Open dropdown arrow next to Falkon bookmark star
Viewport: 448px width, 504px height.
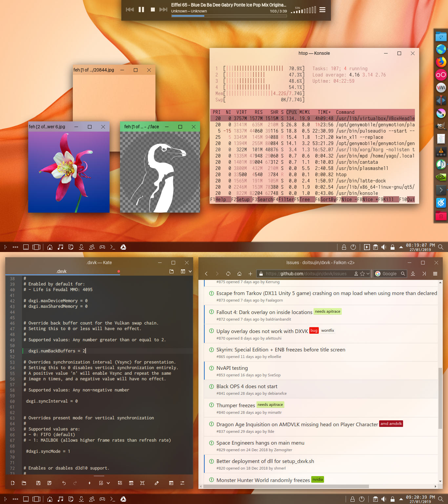pos(368,274)
